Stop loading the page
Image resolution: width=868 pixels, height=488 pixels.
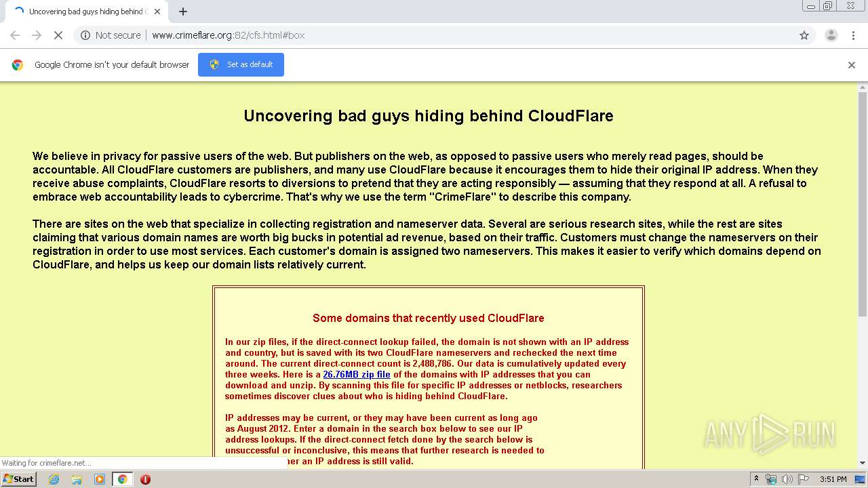point(58,35)
